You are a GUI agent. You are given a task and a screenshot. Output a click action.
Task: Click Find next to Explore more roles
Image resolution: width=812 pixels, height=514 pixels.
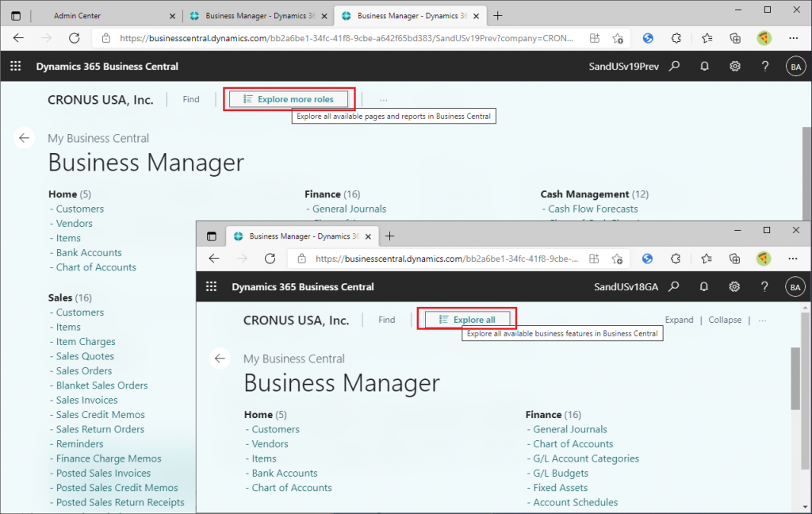tap(190, 99)
